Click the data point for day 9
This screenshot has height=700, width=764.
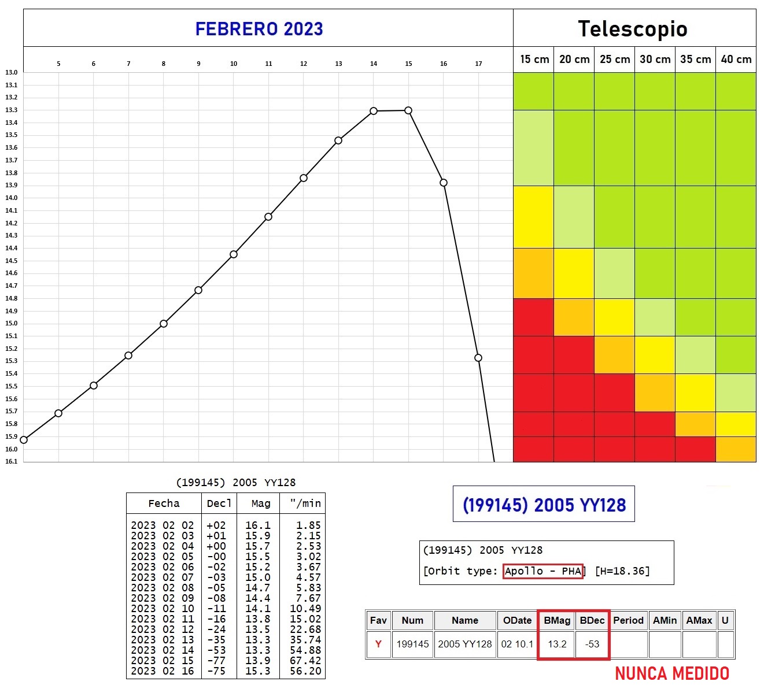[x=198, y=290]
